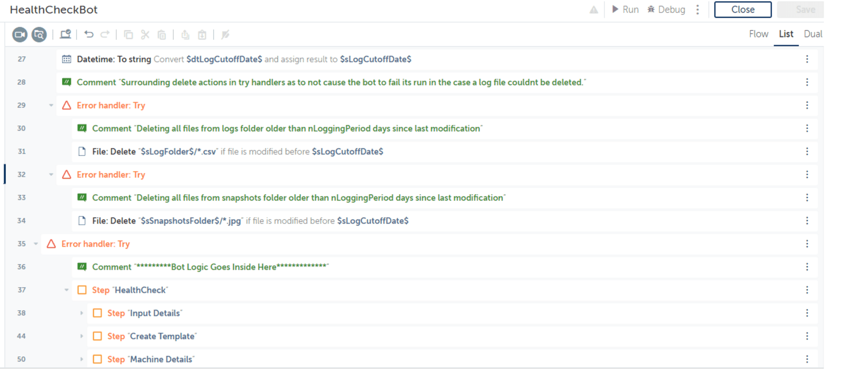Collapse the Error handler Try at line 29

[51, 105]
